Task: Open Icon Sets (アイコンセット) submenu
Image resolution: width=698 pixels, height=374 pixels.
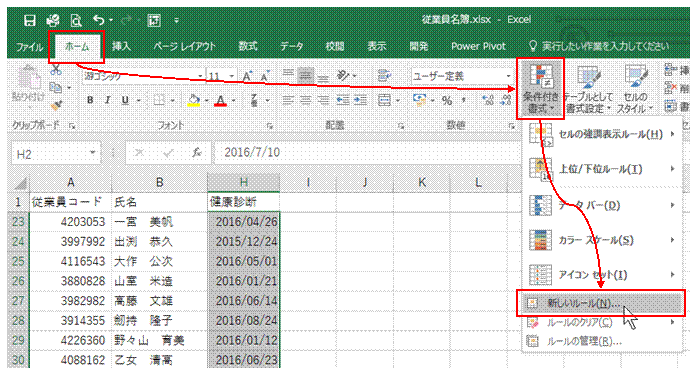Action: pos(602,275)
